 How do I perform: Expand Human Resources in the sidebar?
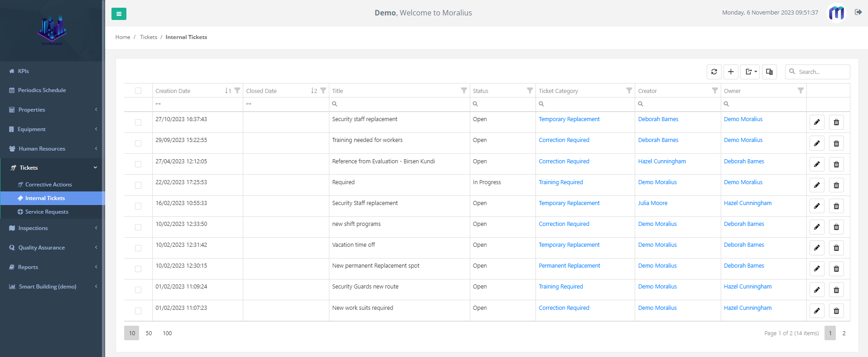[x=52, y=149]
